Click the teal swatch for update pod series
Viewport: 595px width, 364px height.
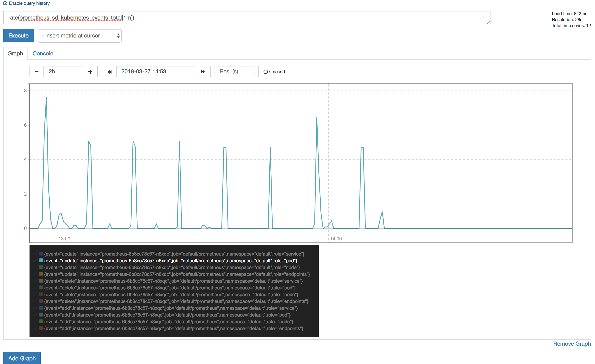coord(41,261)
